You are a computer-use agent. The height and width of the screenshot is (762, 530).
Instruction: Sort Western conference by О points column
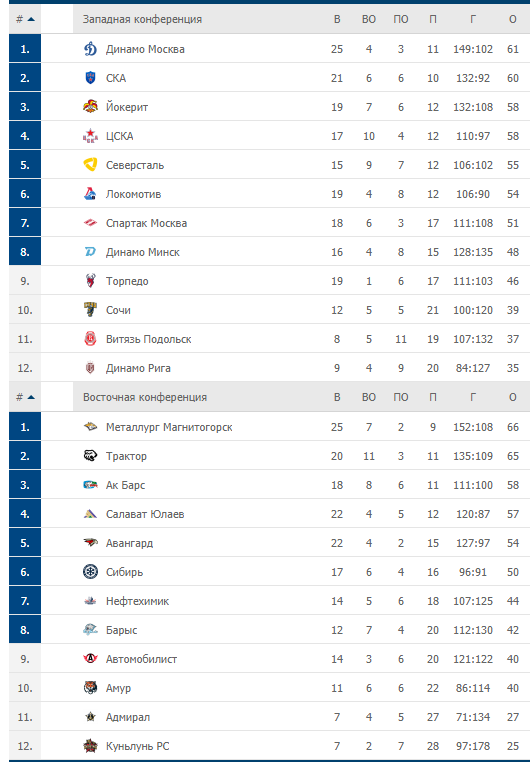click(513, 19)
